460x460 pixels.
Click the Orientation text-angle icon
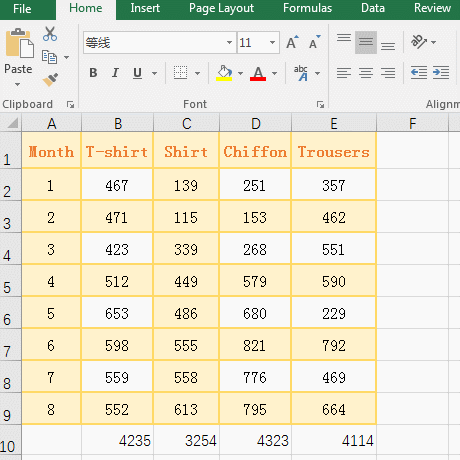click(419, 42)
